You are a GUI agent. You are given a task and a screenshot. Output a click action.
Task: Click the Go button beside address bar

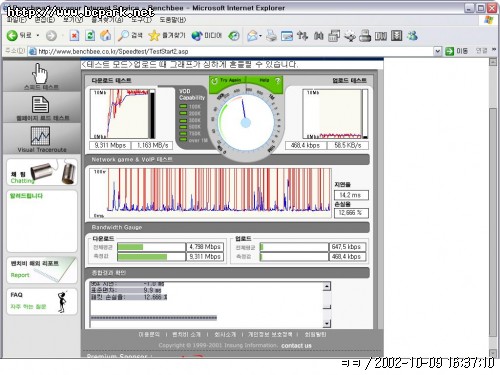[457, 51]
